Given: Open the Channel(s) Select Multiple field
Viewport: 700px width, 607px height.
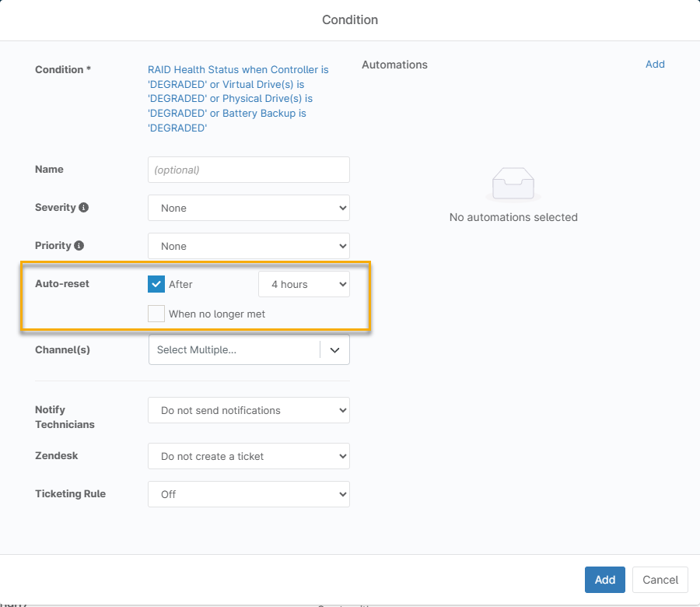Looking at the screenshot, I should pos(233,350).
